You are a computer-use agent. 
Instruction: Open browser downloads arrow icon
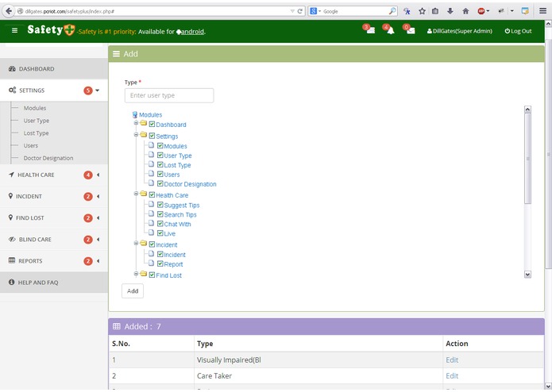450,11
